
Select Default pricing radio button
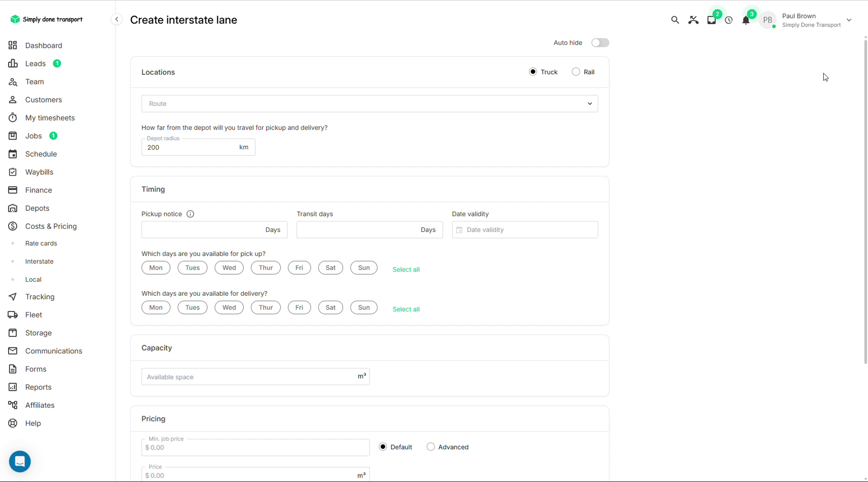tap(383, 447)
